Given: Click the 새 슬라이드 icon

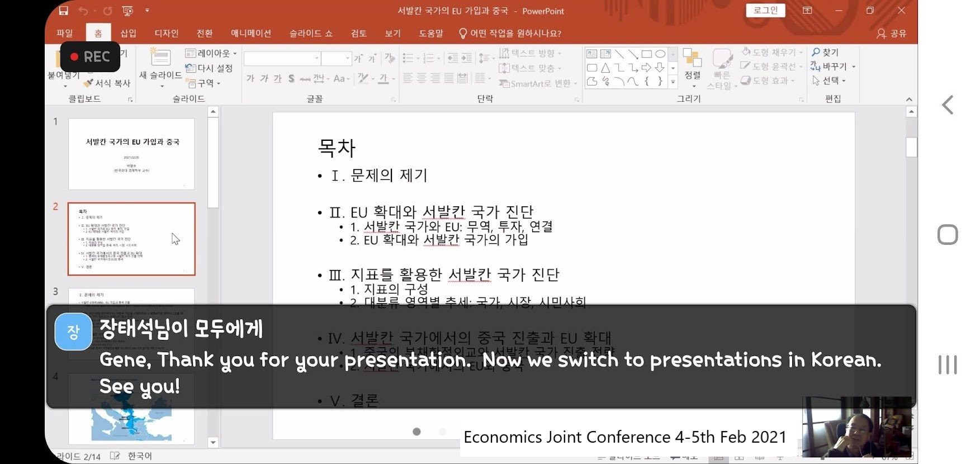Looking at the screenshot, I should pyautogui.click(x=160, y=57).
